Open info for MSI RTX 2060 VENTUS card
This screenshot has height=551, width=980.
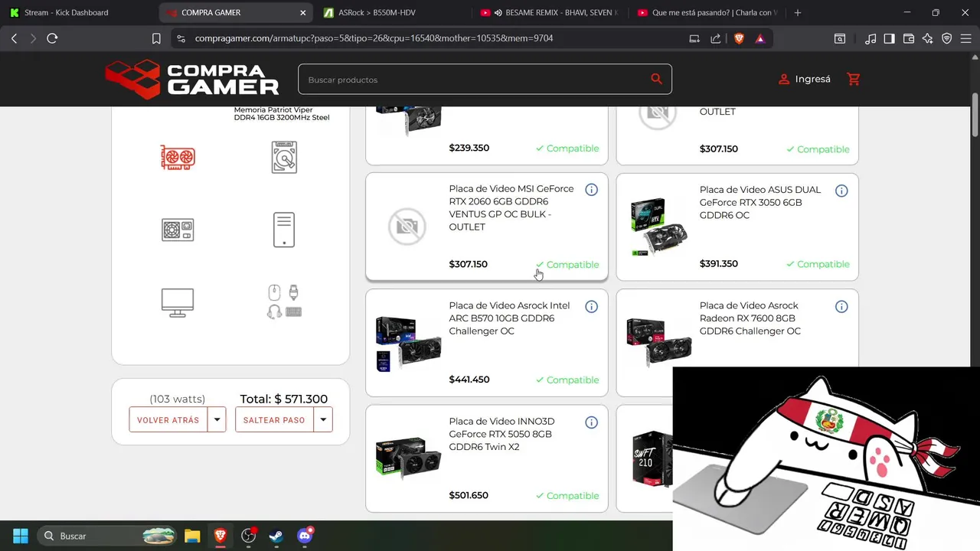click(x=591, y=190)
